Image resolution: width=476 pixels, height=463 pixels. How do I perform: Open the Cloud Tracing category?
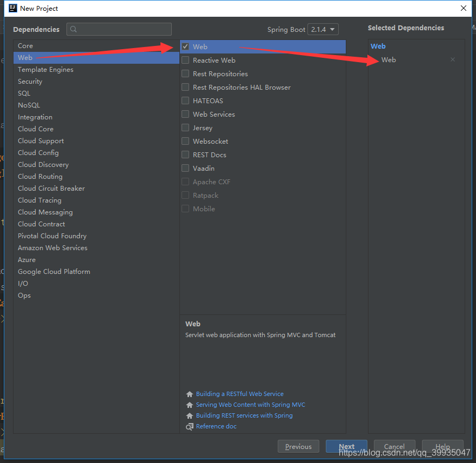(x=96, y=200)
